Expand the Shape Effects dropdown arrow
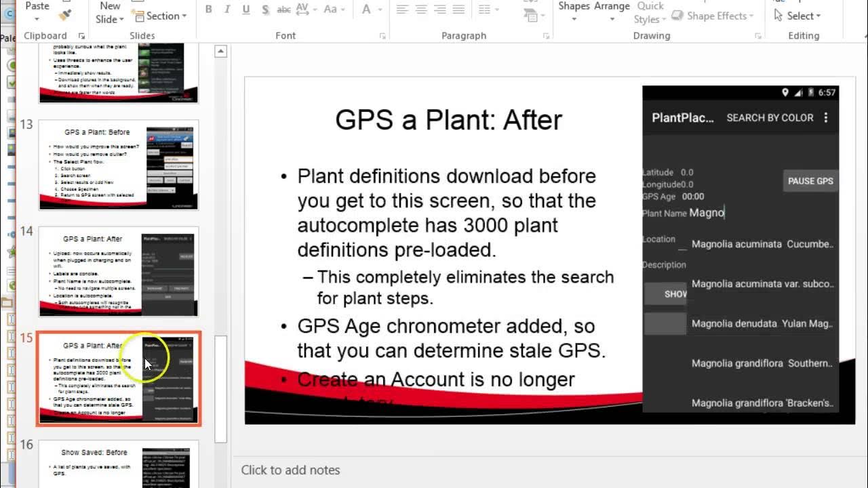The width and height of the screenshot is (868, 488). pyautogui.click(x=752, y=16)
